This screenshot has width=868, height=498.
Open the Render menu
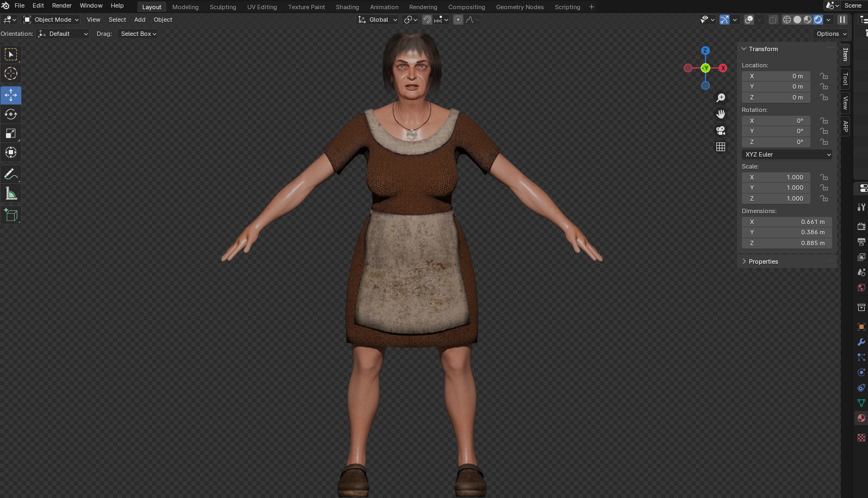[61, 5]
